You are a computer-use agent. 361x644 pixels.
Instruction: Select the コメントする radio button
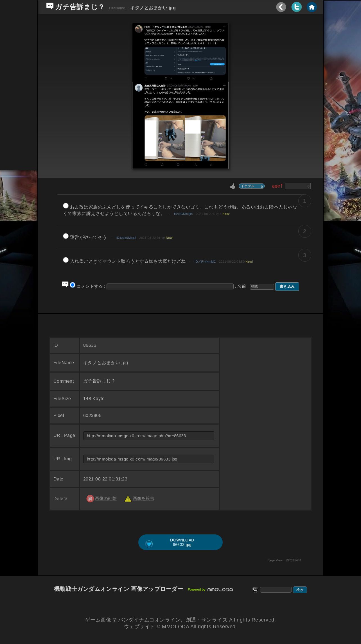pos(73,285)
